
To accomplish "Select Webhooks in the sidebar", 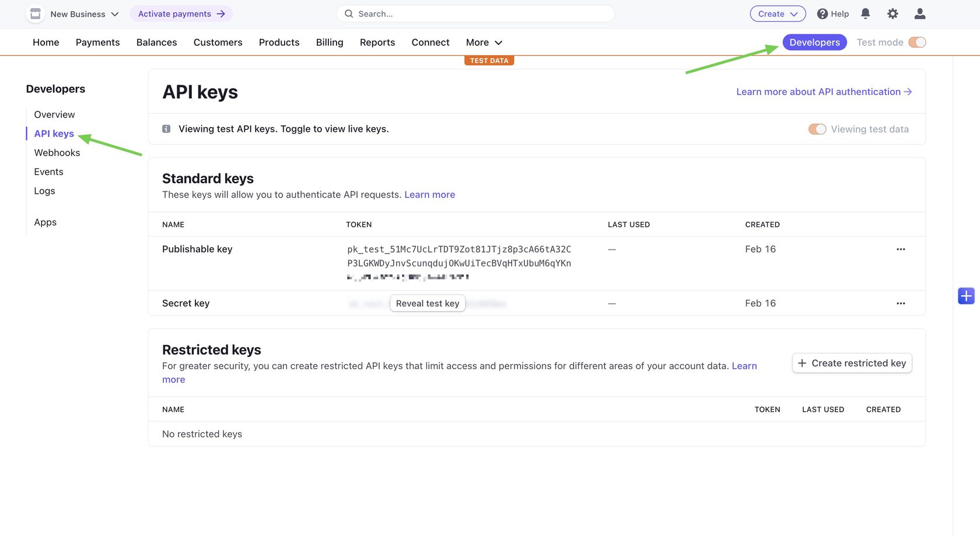I will (x=57, y=152).
